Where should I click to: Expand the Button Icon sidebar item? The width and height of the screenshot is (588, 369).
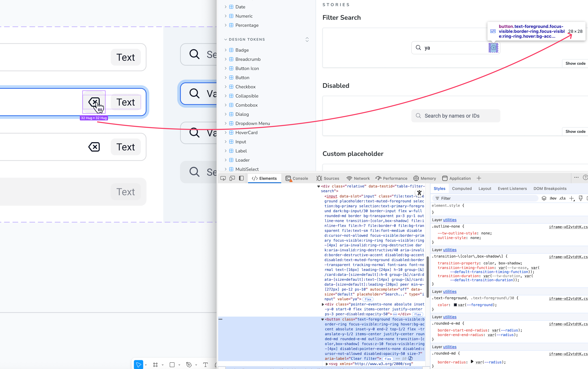(x=226, y=68)
